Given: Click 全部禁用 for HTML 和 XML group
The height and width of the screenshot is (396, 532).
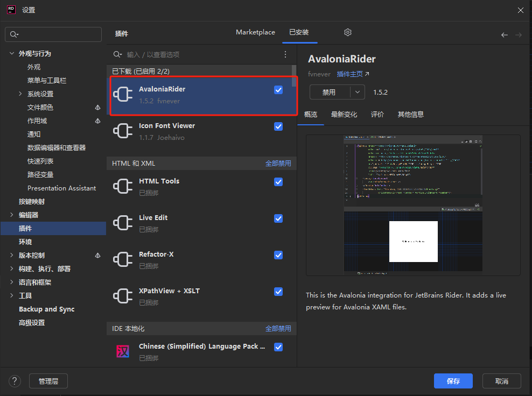Looking at the screenshot, I should (x=278, y=164).
